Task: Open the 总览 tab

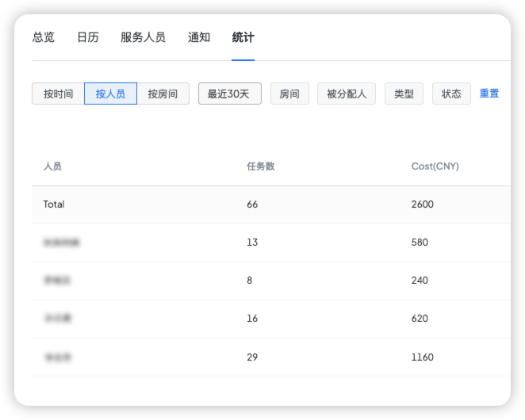Action: click(x=43, y=37)
